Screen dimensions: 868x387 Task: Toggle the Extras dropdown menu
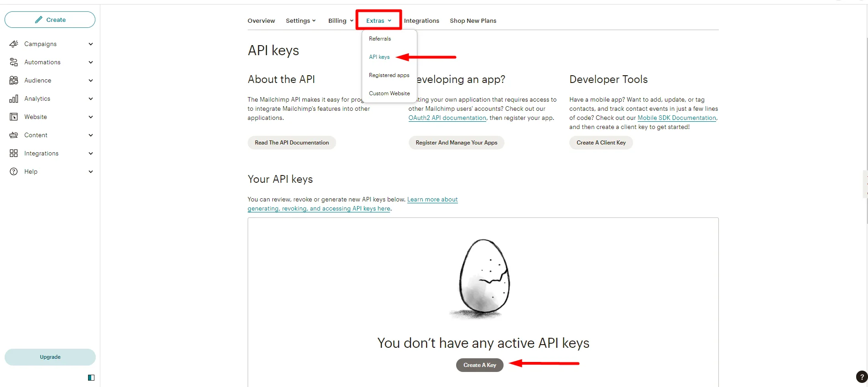[379, 21]
